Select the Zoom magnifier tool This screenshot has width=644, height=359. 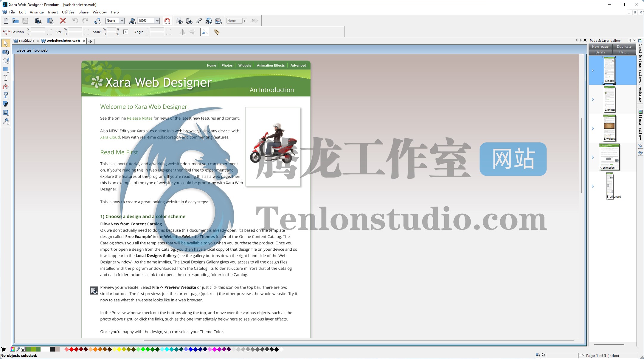[6, 121]
